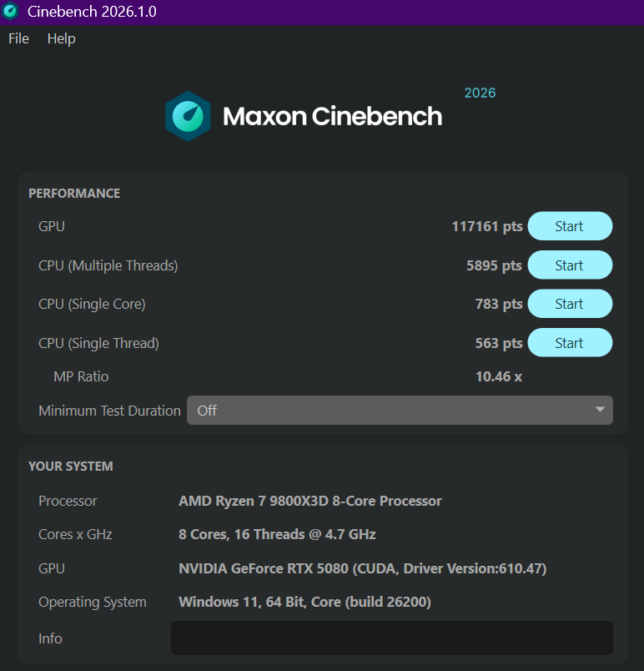Open the Minimum Test Duration dropdown
This screenshot has width=644, height=671.
(x=400, y=411)
